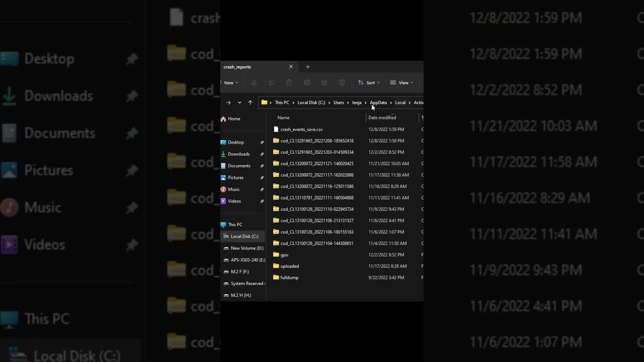
Task: Select the crash_events_save.csv file icon
Action: click(276, 129)
